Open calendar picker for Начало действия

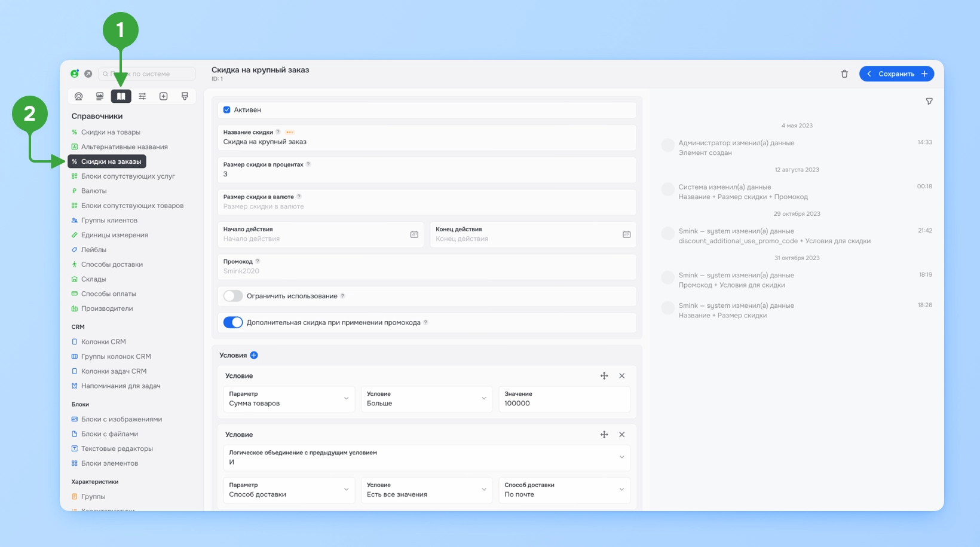tap(414, 234)
